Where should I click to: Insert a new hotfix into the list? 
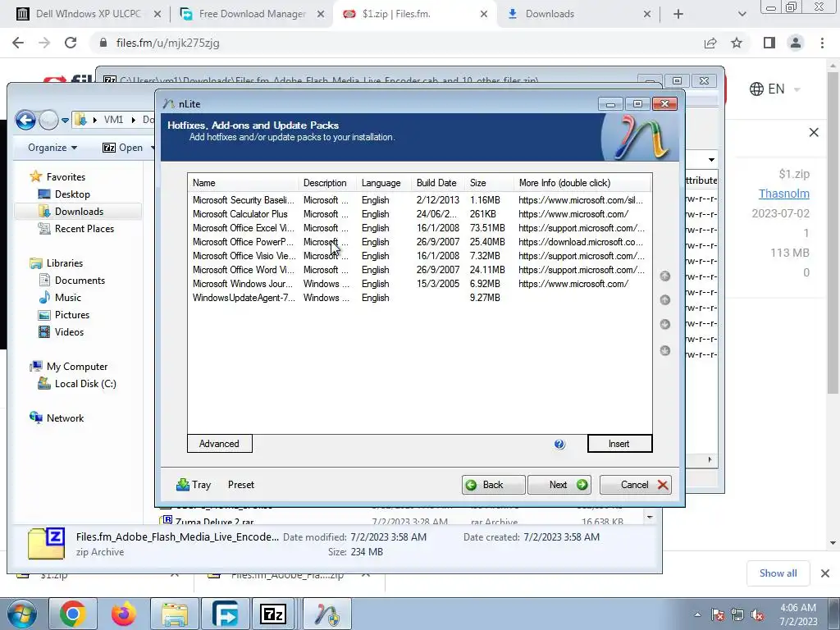(x=620, y=444)
